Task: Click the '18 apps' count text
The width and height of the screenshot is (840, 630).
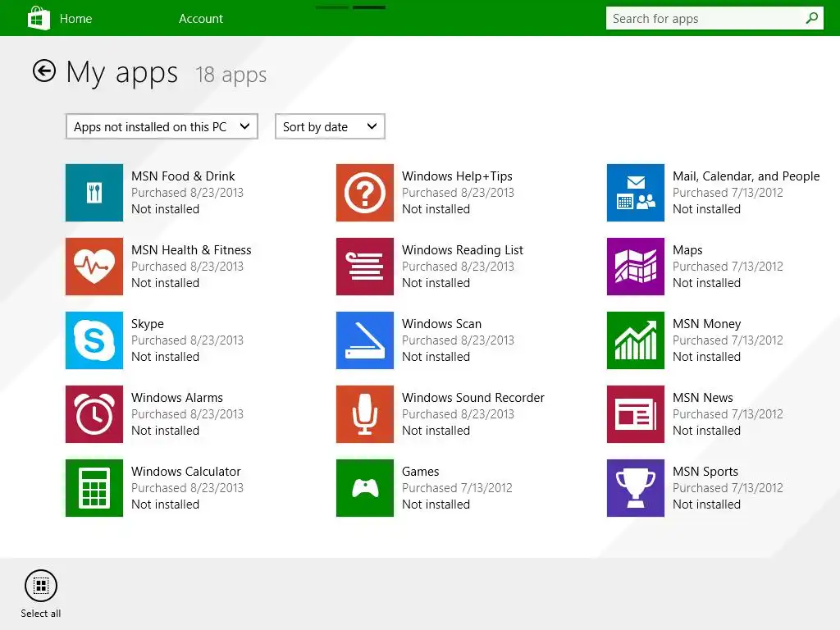Action: 231,75
